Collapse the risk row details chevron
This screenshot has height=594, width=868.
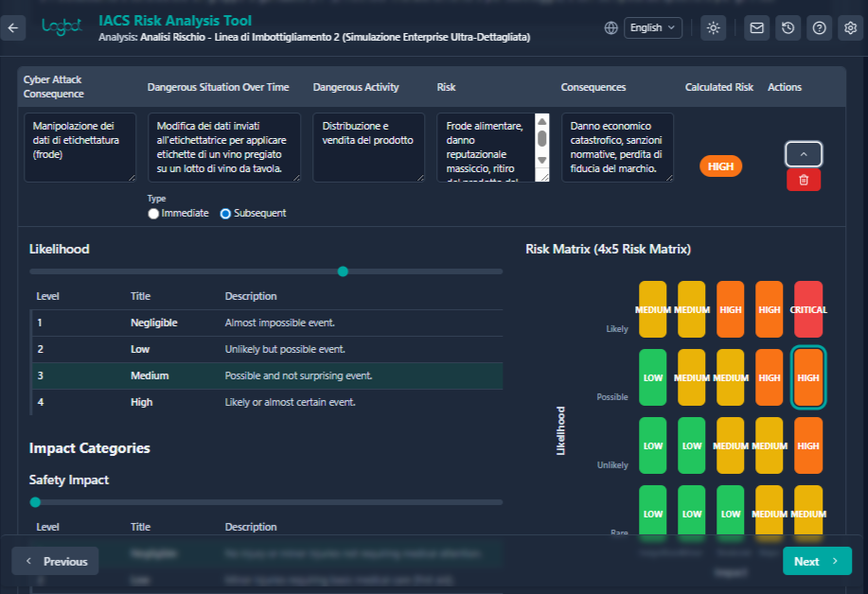tap(803, 153)
